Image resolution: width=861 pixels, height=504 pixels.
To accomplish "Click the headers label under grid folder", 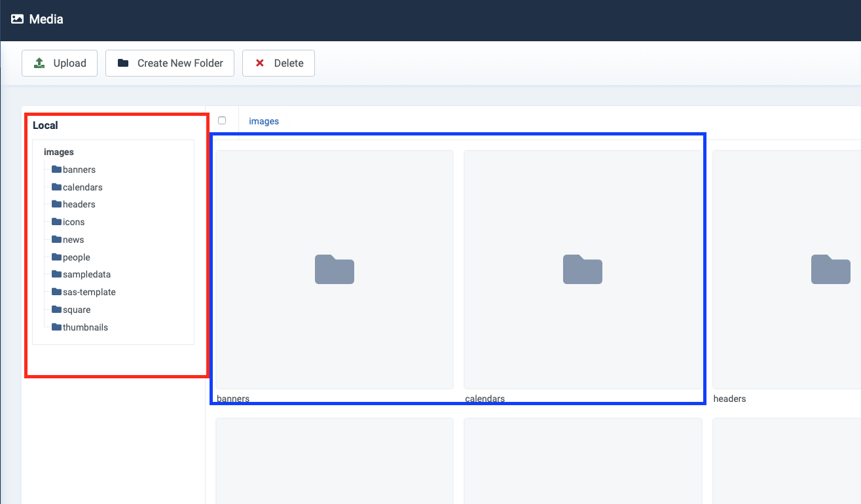I will pyautogui.click(x=729, y=399).
